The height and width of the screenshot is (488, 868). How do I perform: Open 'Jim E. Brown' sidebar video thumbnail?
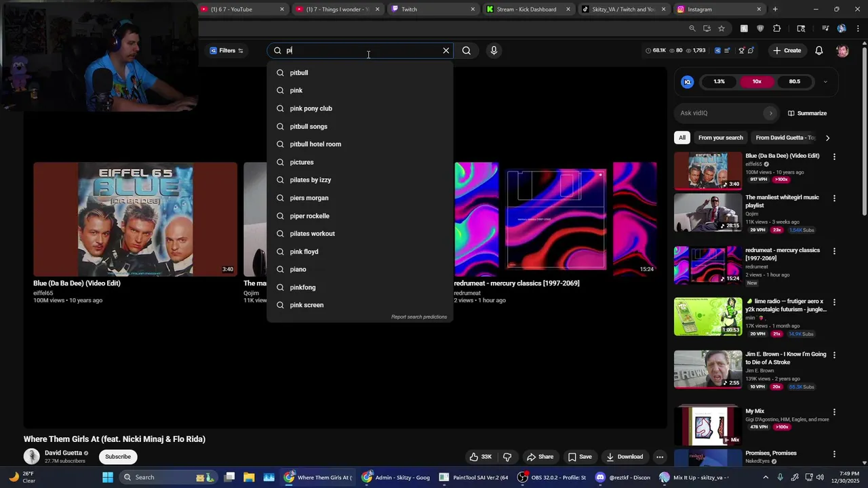[708, 369]
